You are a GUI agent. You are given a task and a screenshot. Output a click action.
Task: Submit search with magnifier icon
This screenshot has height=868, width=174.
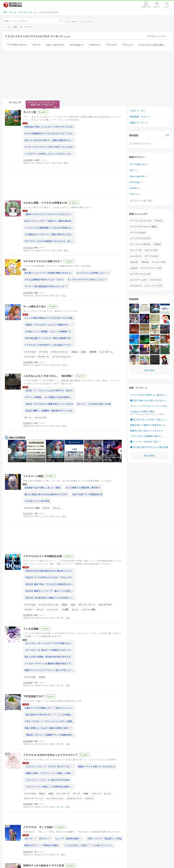(x=60, y=21)
